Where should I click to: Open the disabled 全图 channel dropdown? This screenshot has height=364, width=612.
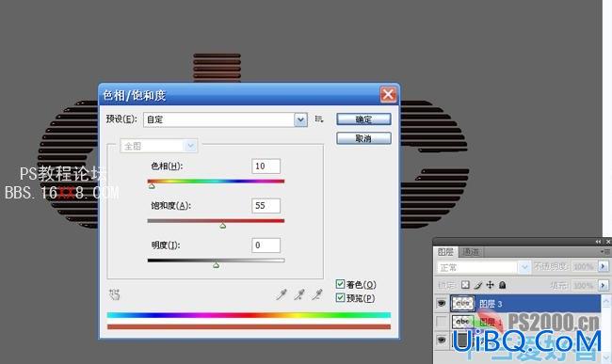[158, 146]
